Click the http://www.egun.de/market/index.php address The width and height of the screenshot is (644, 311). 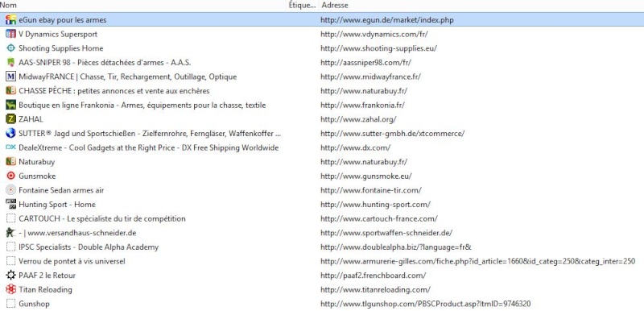387,19
